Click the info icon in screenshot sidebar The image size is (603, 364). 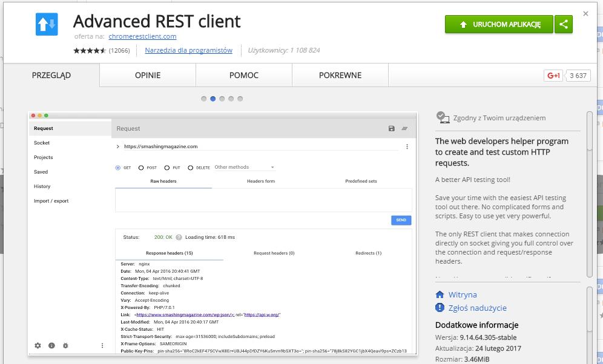coord(51,346)
